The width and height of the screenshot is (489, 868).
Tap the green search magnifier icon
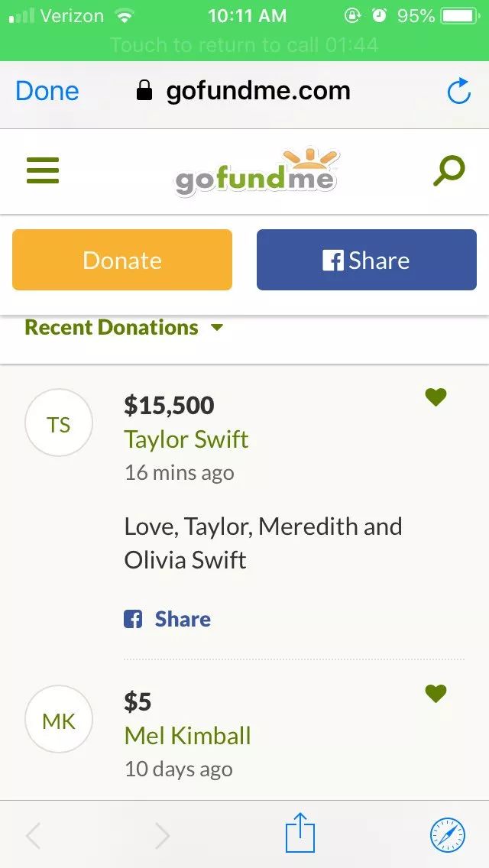click(449, 171)
